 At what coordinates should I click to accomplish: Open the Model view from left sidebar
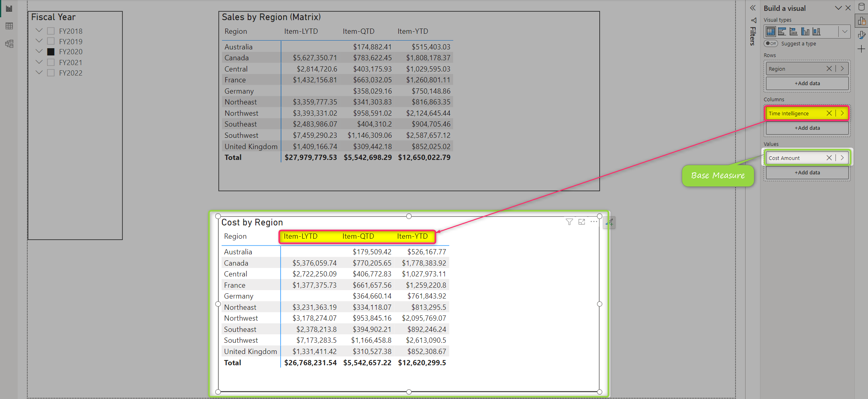pos(9,44)
